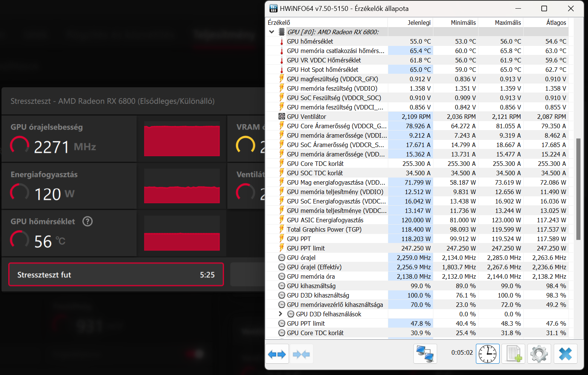
Task: Close sensors with the blue X icon
Action: click(x=565, y=354)
